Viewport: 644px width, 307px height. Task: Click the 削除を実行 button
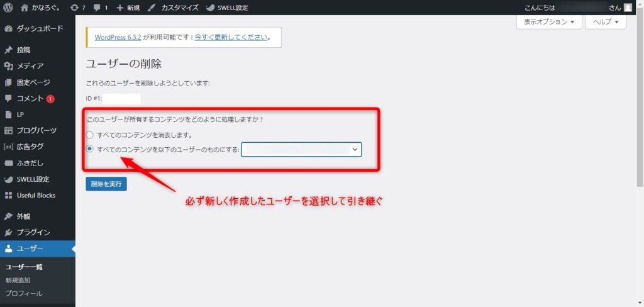pyautogui.click(x=106, y=184)
